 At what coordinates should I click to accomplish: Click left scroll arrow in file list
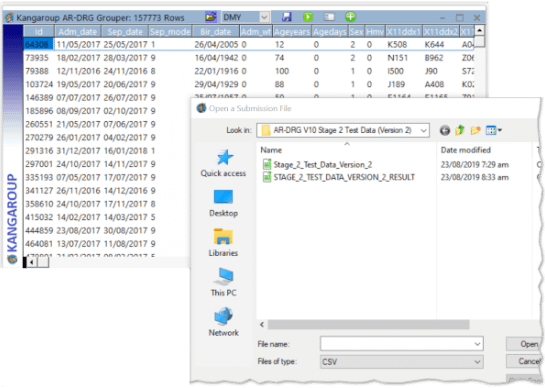tap(262, 324)
